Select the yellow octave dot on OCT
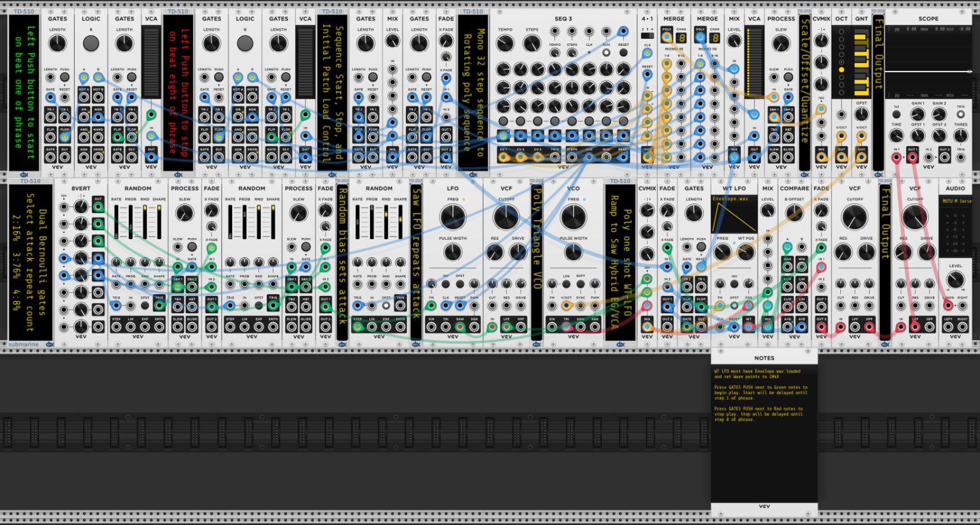The height and width of the screenshot is (525, 980). tap(841, 70)
